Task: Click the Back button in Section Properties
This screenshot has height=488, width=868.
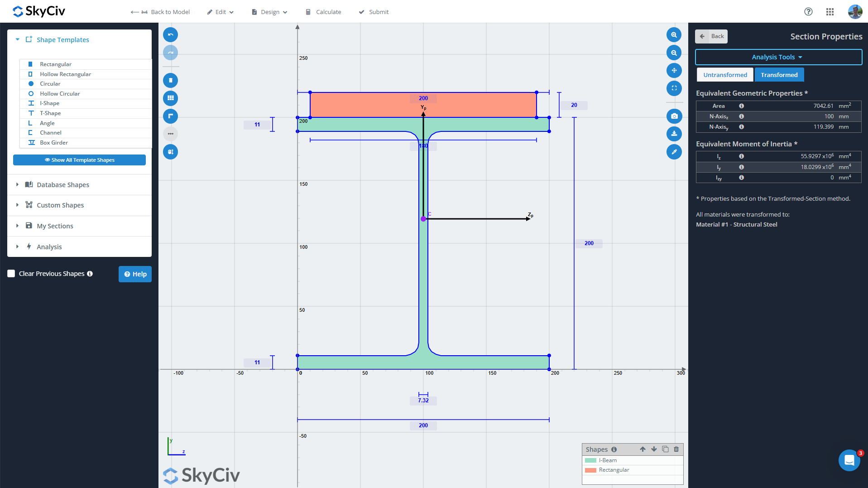Action: click(711, 36)
